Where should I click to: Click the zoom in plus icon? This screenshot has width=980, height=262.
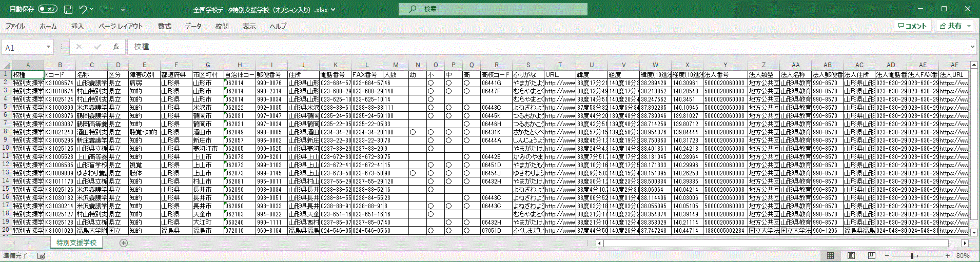coord(947,256)
